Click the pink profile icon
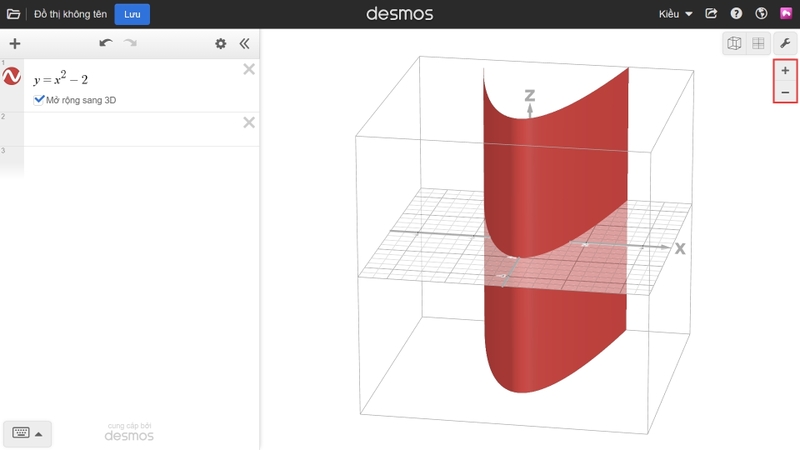 point(786,13)
